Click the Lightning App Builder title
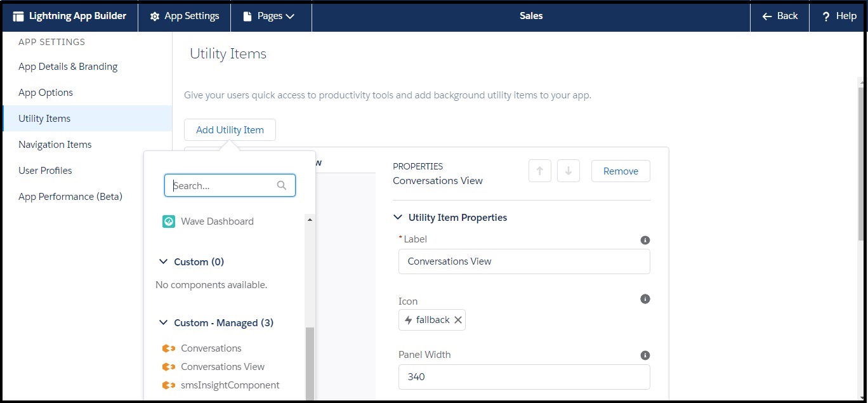This screenshot has width=868, height=403. (x=77, y=17)
